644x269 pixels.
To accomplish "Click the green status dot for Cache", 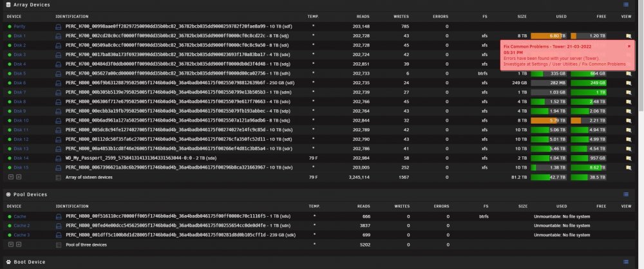I will point(10,216).
